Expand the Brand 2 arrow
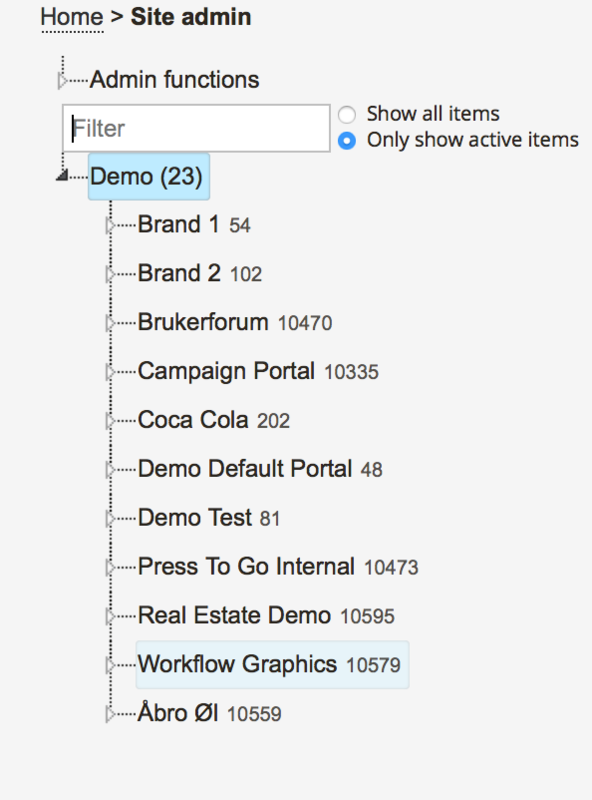The height and width of the screenshot is (800, 592). 110,274
